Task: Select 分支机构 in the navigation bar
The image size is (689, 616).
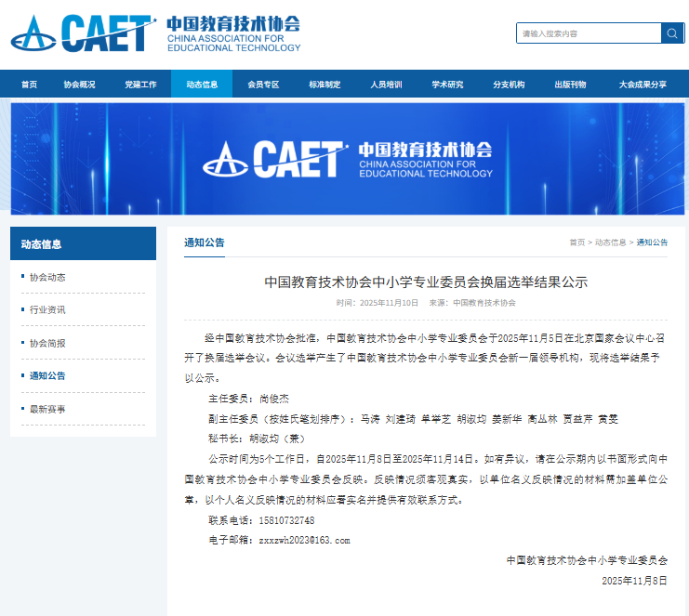Action: pyautogui.click(x=509, y=85)
